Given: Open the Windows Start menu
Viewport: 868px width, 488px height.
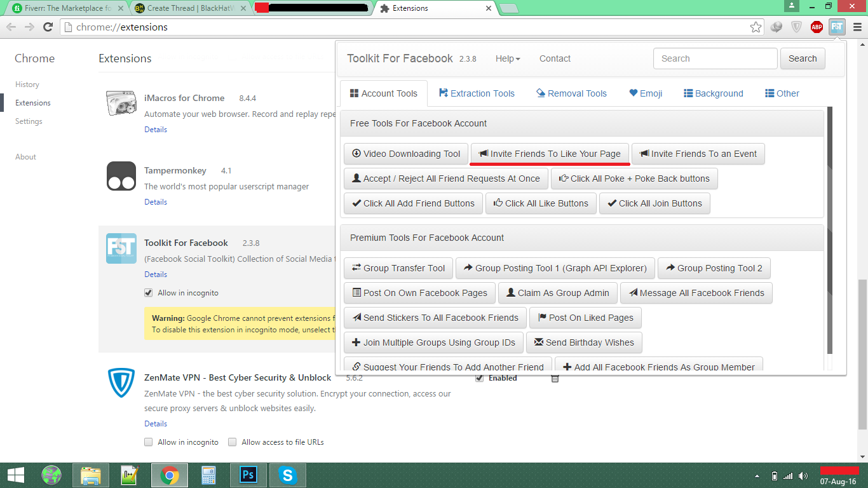Looking at the screenshot, I should pyautogui.click(x=15, y=475).
